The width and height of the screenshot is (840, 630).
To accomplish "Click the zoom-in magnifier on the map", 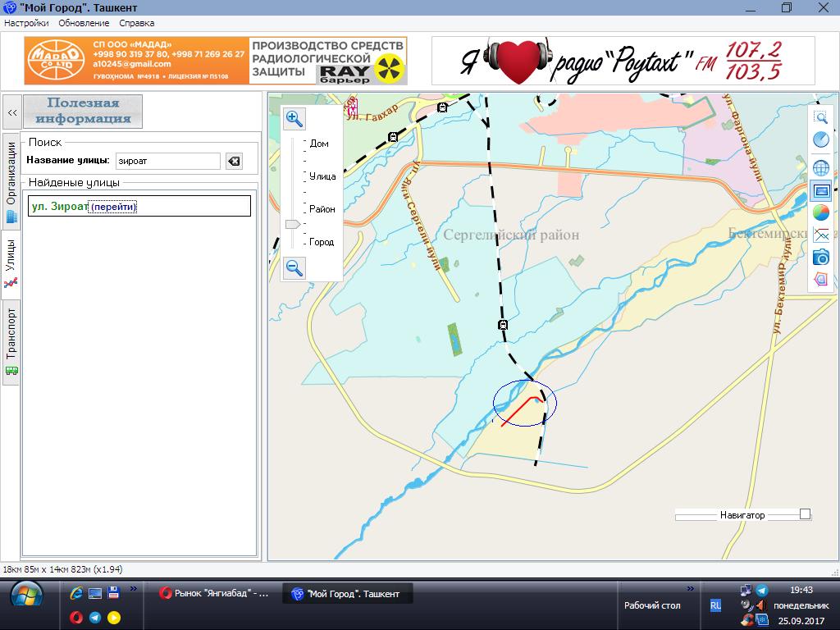I will [x=294, y=119].
